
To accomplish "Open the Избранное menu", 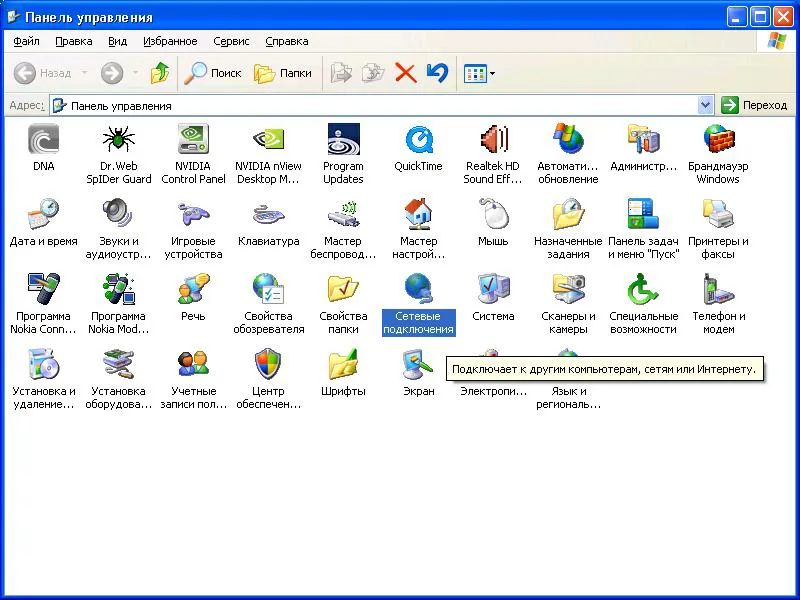I will 170,41.
